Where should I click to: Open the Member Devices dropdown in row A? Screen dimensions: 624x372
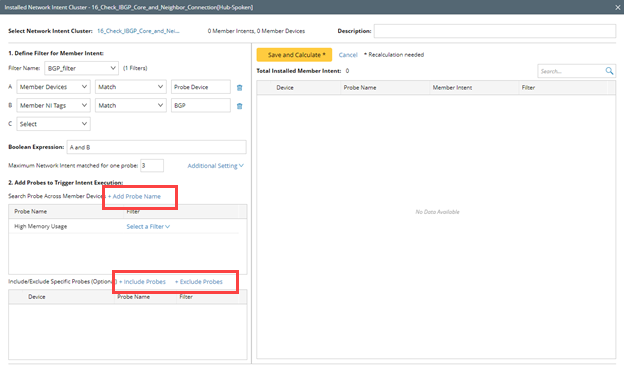[x=53, y=87]
